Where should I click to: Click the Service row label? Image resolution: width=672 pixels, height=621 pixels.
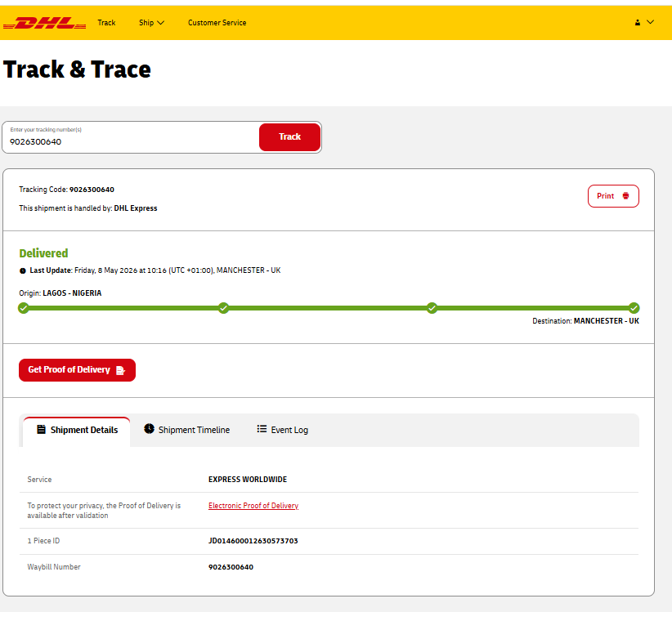39,480
